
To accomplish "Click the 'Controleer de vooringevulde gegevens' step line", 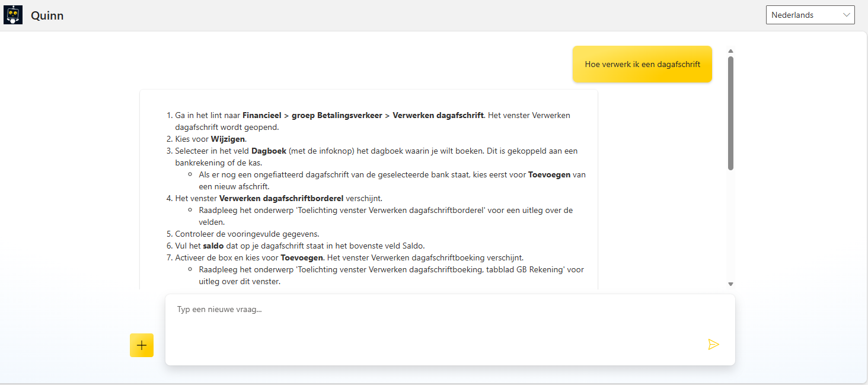I will click(247, 234).
